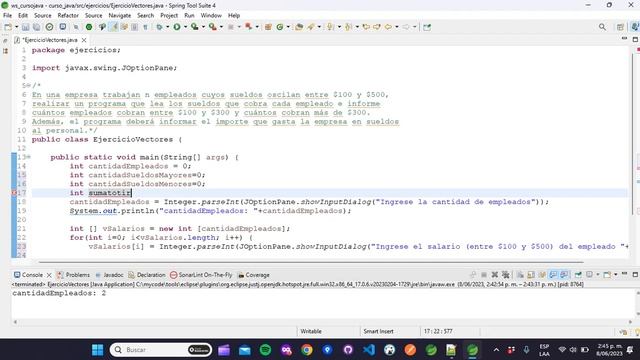This screenshot has height=360, width=640.
Task: Toggle Show Whitespace Characters button
Action: pyautogui.click(x=145, y=27)
